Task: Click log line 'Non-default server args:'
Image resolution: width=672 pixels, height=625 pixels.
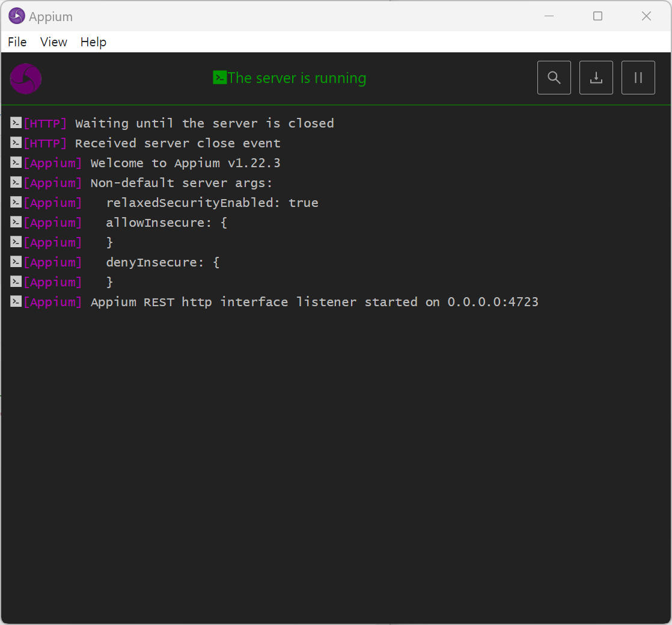Action: (182, 183)
